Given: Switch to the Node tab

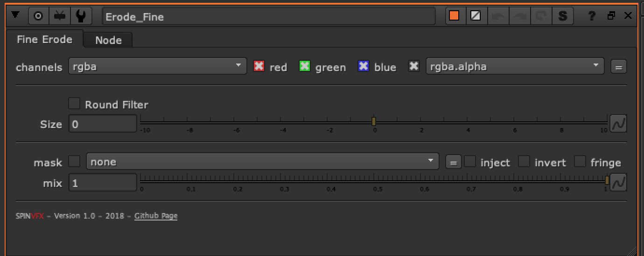Looking at the screenshot, I should point(108,40).
